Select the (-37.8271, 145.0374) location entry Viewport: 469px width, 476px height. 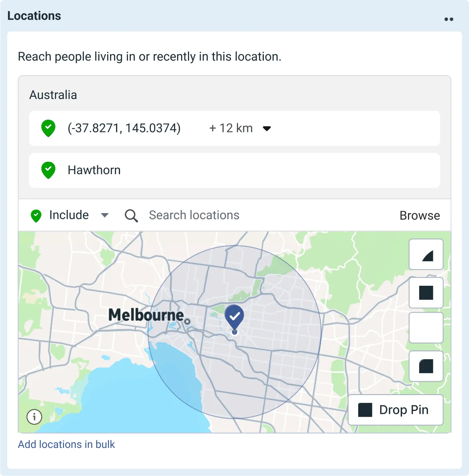point(234,128)
